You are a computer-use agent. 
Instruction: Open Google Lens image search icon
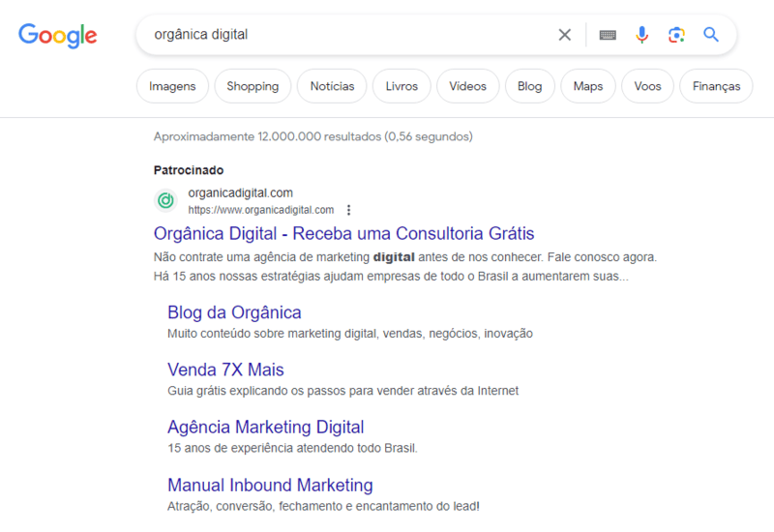point(676,35)
